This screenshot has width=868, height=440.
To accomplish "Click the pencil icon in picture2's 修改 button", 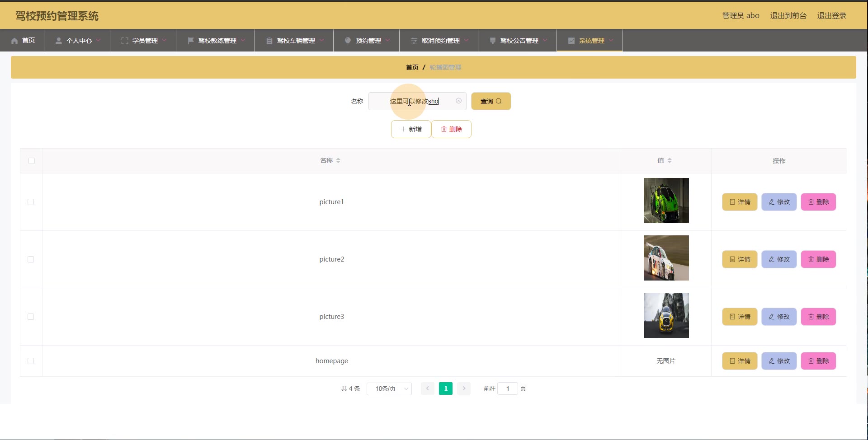I will 772,259.
